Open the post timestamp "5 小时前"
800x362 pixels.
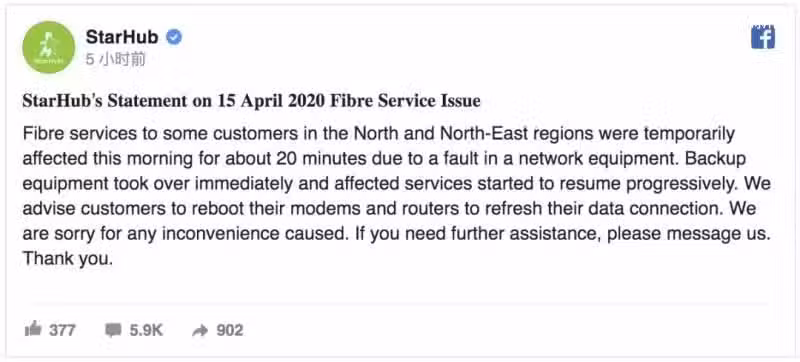point(116,60)
